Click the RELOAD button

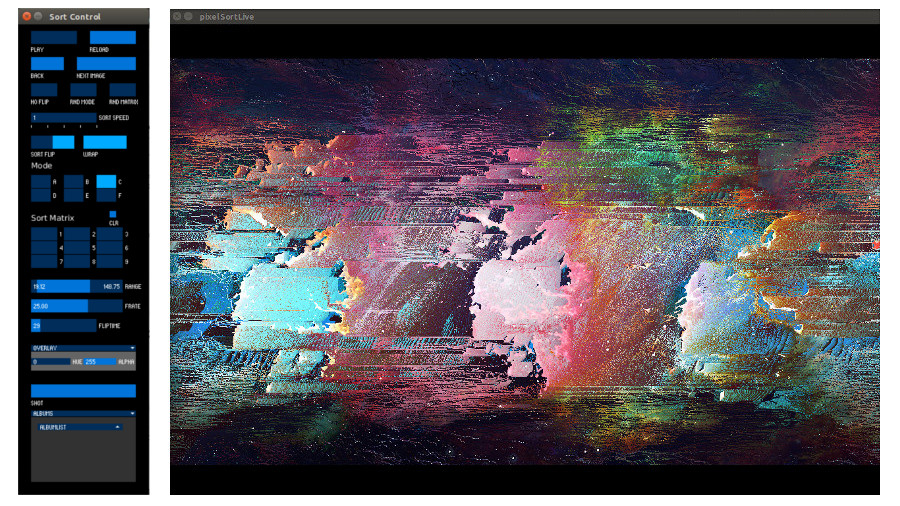click(x=112, y=37)
